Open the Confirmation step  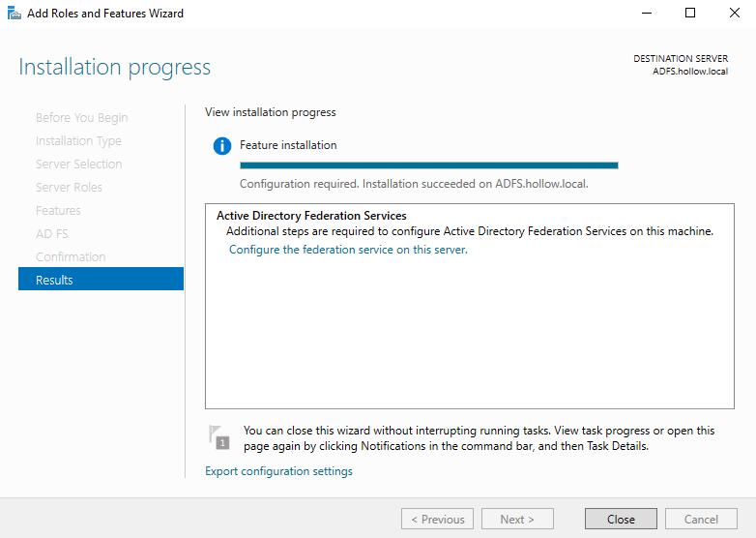pyautogui.click(x=71, y=257)
